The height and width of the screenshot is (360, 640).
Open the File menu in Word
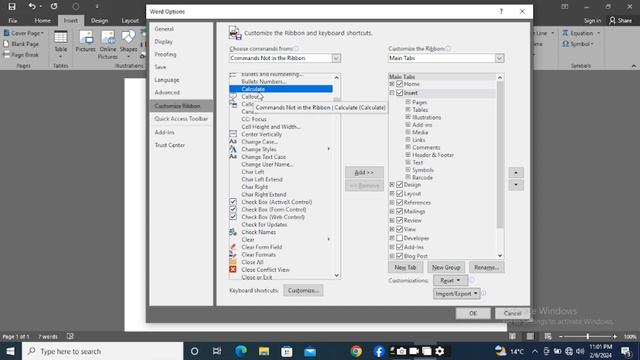pos(13,20)
